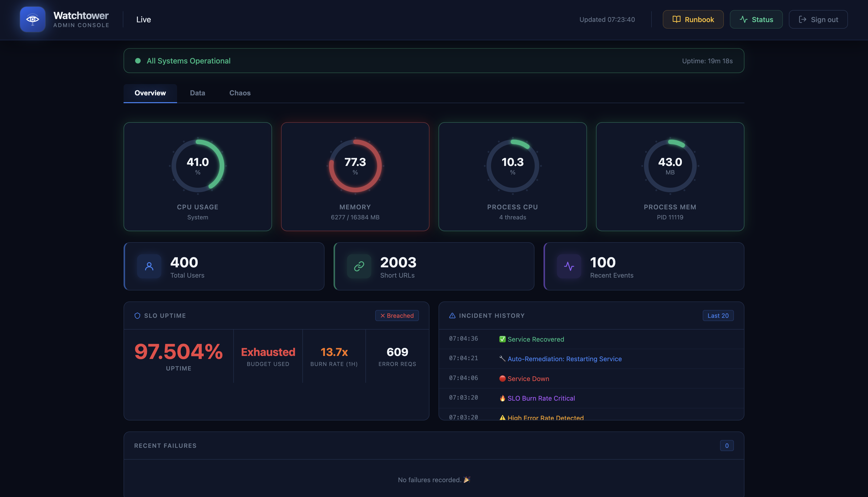Switch to the Data tab
Image resolution: width=868 pixels, height=497 pixels.
tap(197, 93)
